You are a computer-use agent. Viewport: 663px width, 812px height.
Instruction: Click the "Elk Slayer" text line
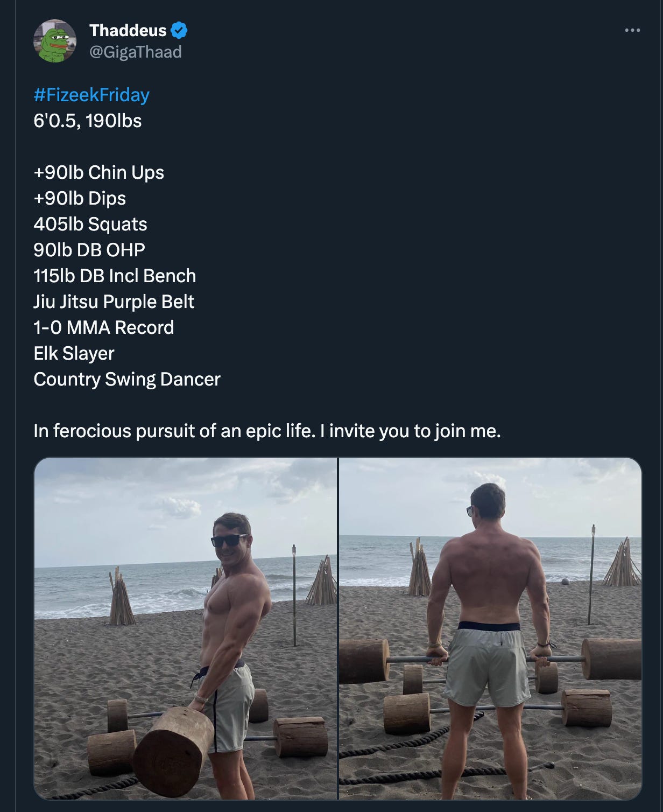pos(74,353)
